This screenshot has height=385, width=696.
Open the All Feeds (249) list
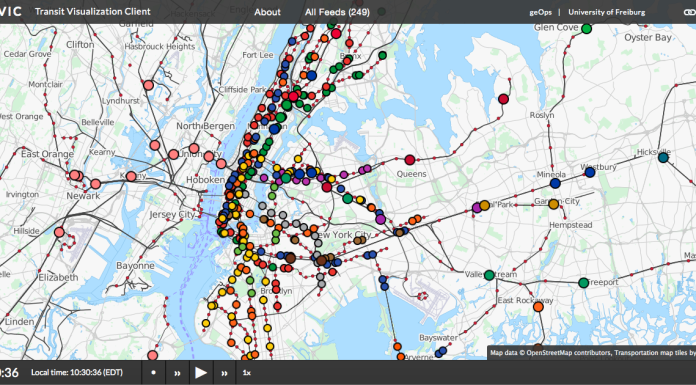click(x=337, y=12)
